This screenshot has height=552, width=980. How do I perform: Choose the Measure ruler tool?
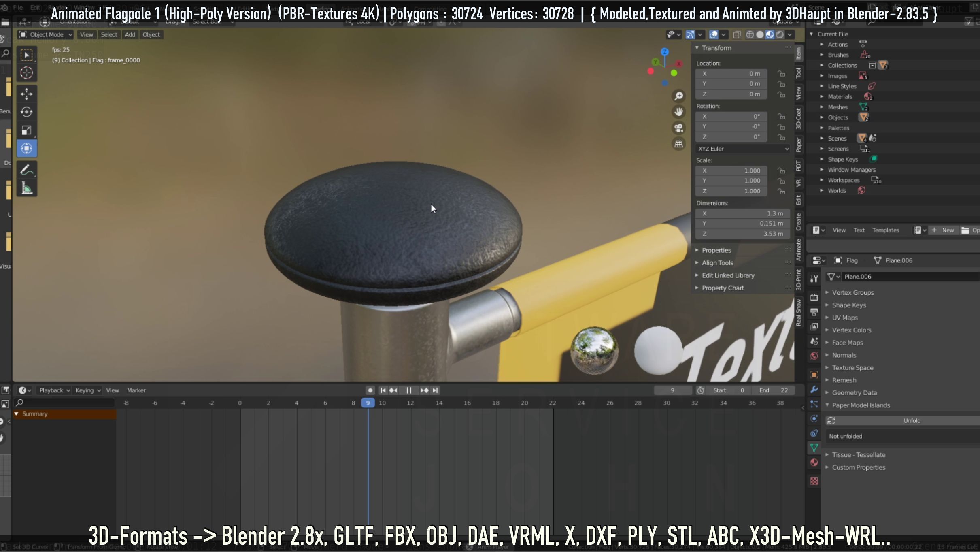point(27,188)
